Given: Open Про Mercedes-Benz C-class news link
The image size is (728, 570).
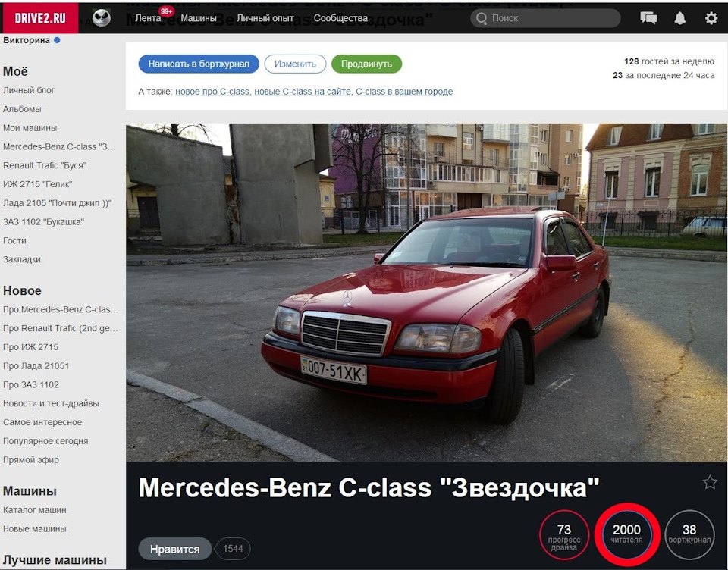Looking at the screenshot, I should pyautogui.click(x=61, y=309).
